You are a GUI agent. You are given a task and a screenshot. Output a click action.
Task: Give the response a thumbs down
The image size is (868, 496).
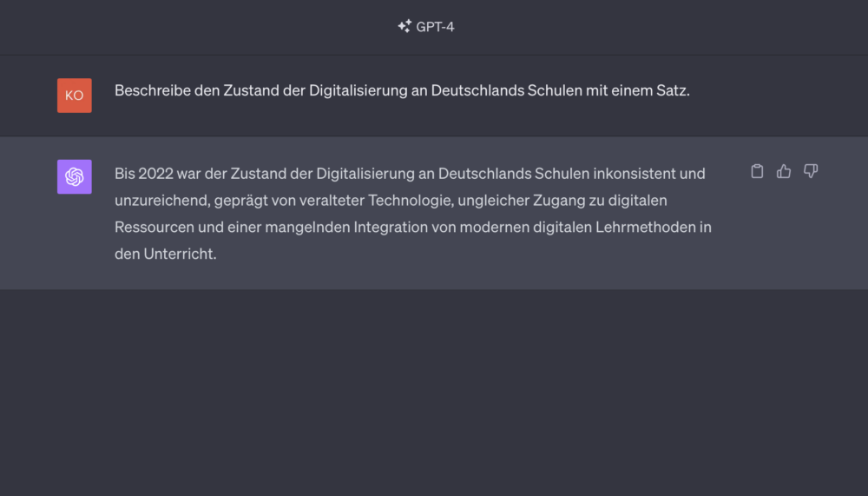tap(811, 171)
